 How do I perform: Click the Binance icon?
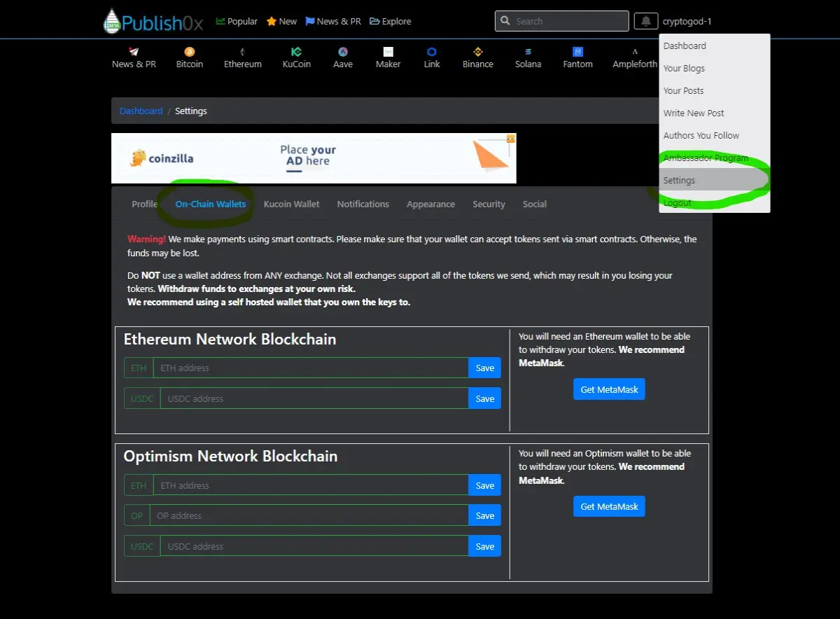pyautogui.click(x=478, y=52)
